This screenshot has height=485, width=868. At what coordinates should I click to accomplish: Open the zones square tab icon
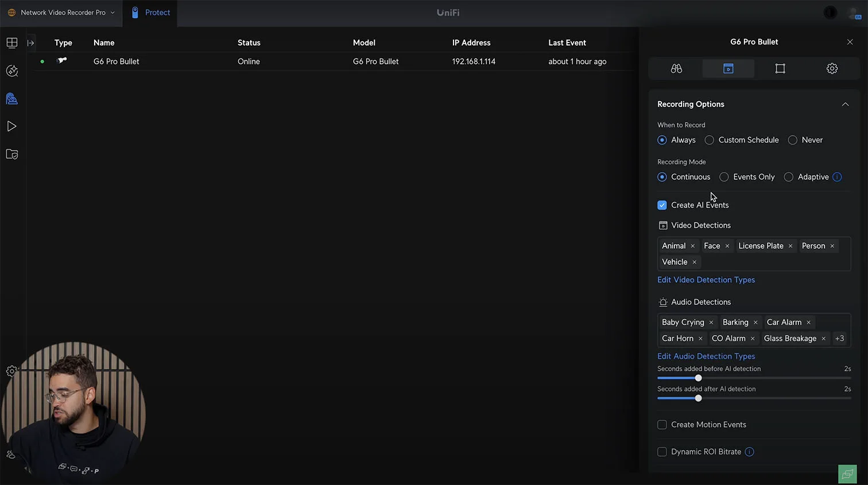pos(780,68)
